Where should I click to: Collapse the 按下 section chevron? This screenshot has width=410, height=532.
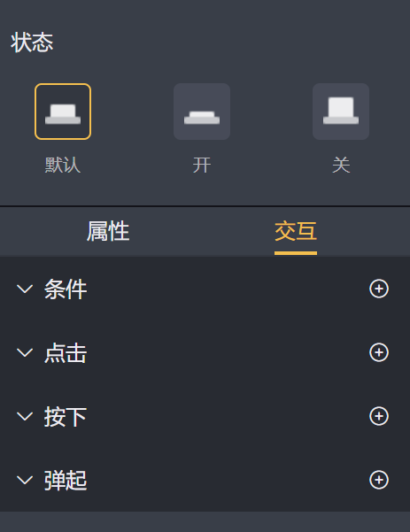tap(25, 416)
